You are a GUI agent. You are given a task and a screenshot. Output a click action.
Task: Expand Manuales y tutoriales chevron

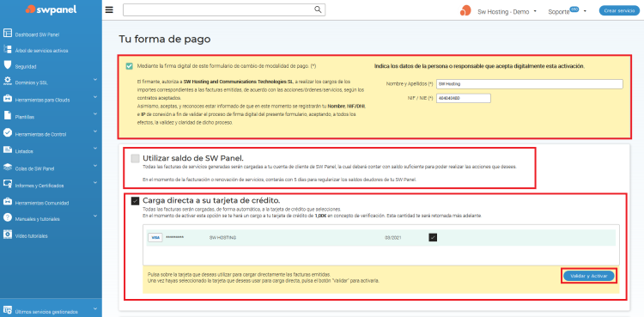[94, 216]
